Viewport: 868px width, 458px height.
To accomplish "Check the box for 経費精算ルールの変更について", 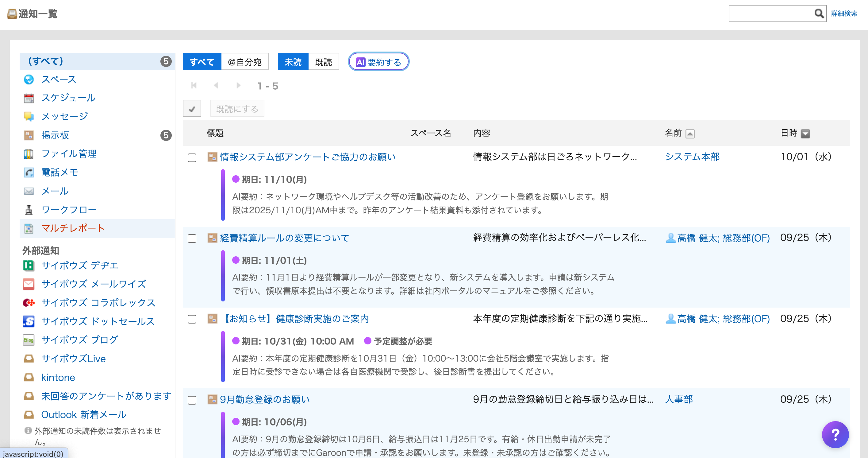I will [192, 239].
